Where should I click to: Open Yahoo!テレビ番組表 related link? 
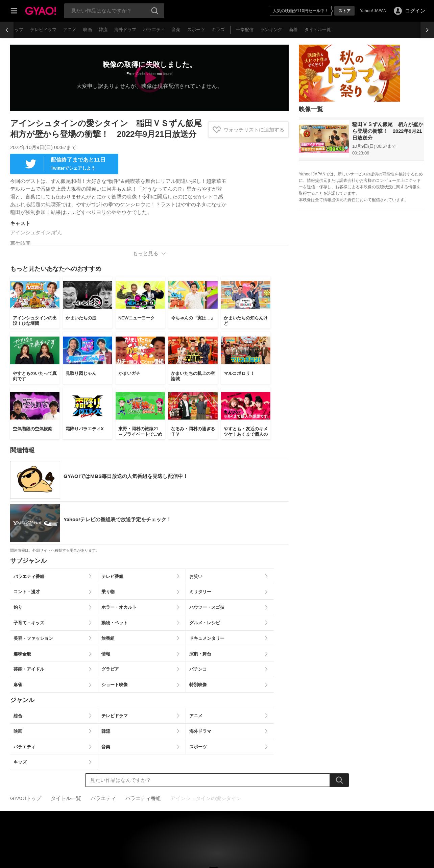tap(149, 523)
